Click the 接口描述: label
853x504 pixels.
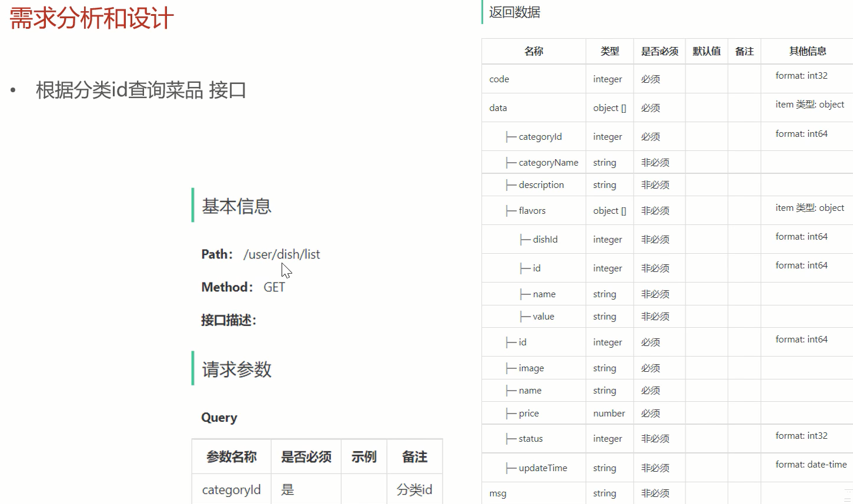(x=229, y=320)
